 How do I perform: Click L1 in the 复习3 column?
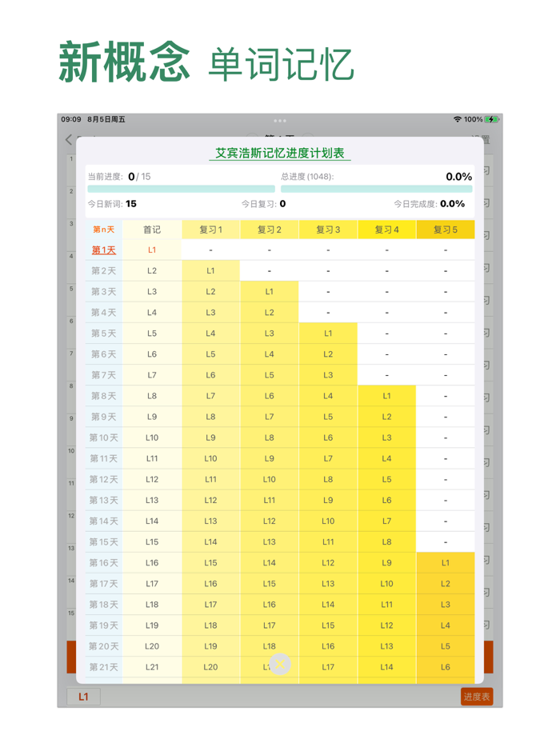[x=328, y=334]
